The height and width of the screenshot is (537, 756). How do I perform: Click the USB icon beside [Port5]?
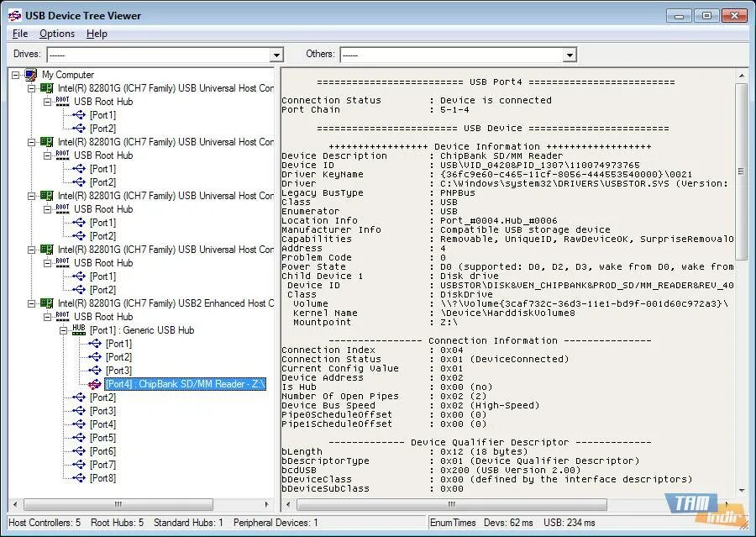[x=79, y=438]
